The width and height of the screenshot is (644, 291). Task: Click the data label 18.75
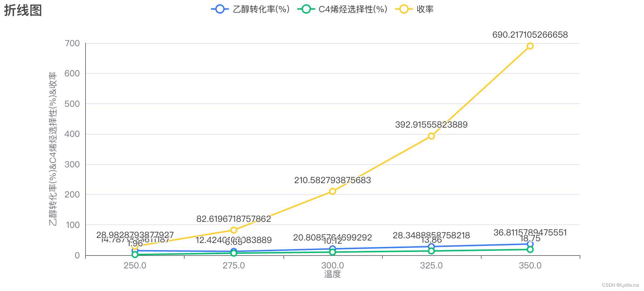pos(530,239)
